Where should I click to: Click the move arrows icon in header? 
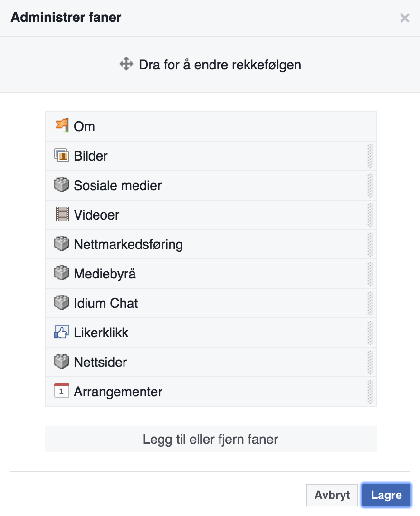pos(126,64)
